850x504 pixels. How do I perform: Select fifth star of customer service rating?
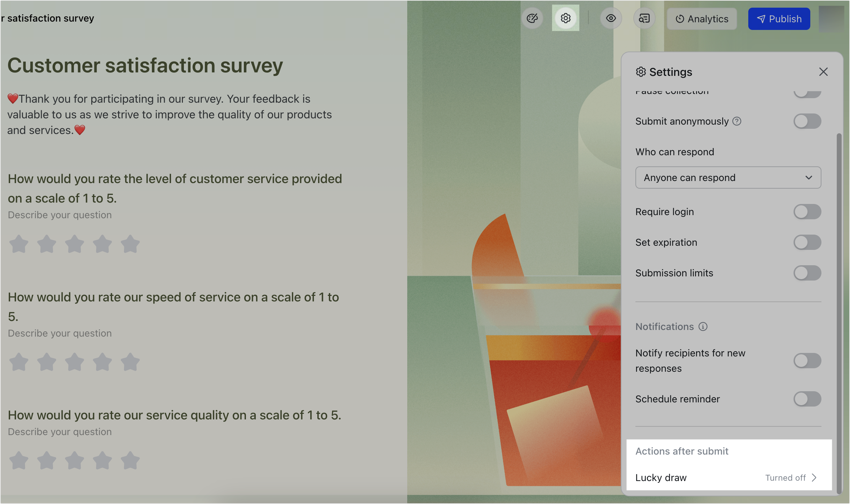point(130,244)
